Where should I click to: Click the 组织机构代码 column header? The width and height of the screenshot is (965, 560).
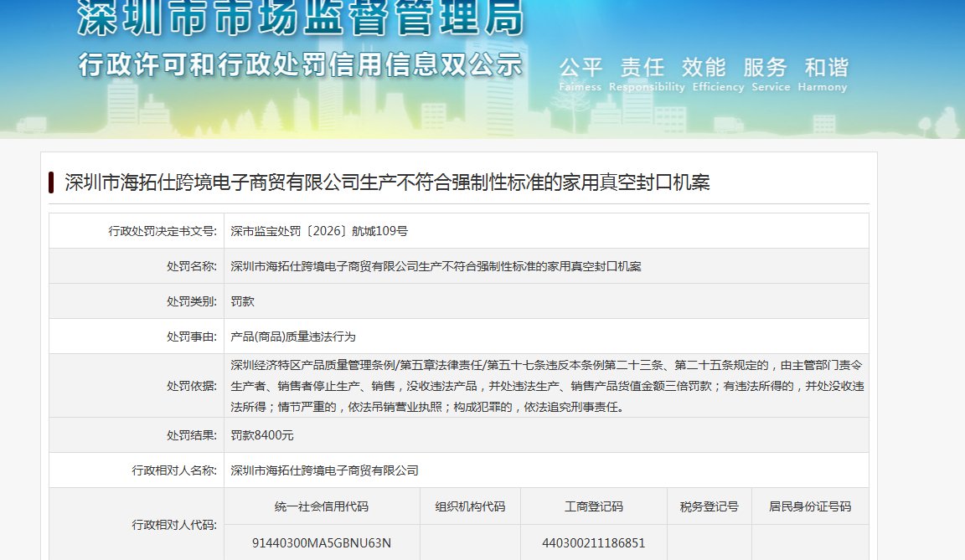[470, 506]
